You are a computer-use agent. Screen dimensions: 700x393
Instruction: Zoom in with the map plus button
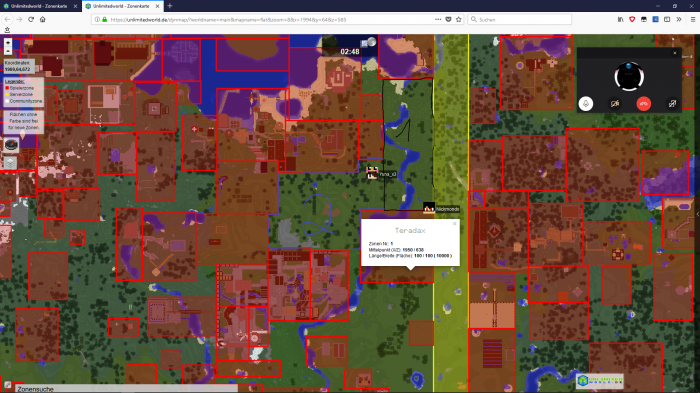coord(8,43)
